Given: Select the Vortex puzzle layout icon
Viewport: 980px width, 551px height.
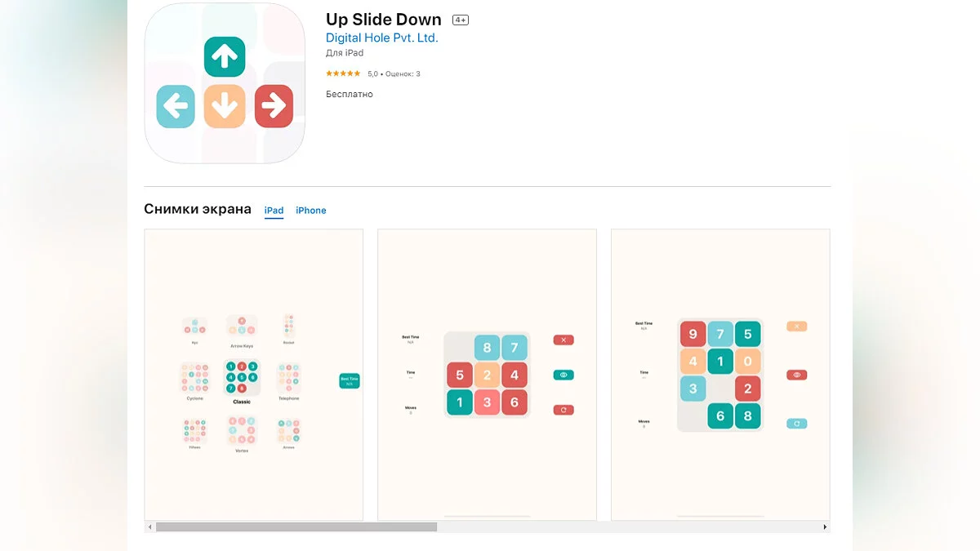Looking at the screenshot, I should pyautogui.click(x=242, y=431).
